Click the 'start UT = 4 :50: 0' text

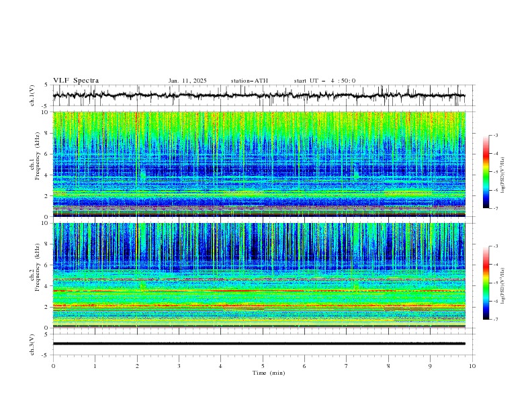pos(324,81)
